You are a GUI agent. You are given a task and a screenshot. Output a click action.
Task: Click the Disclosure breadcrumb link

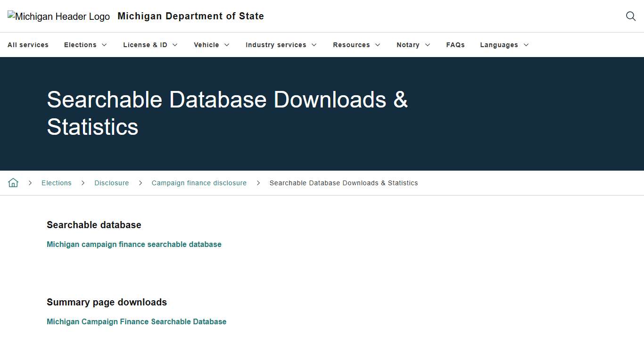(x=111, y=183)
